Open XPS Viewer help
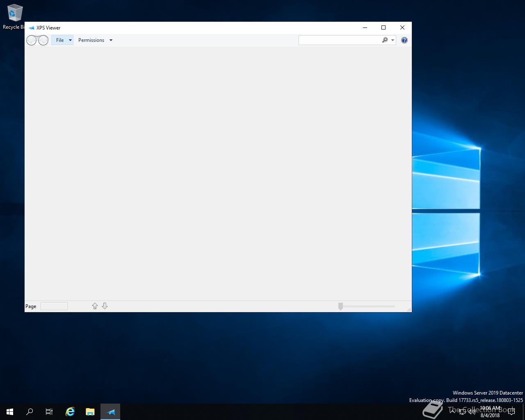 pos(404,40)
